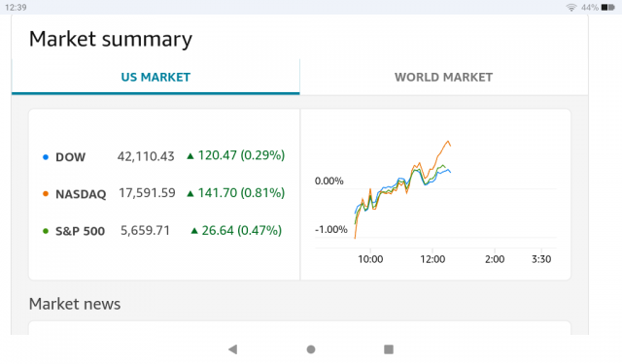Viewport: 622px width, 364px height.
Task: Tap the DOW value 42,110.43
Action: click(146, 156)
